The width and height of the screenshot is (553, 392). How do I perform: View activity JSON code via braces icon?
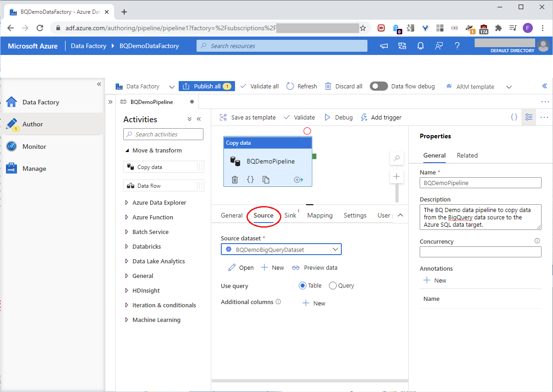(x=250, y=180)
